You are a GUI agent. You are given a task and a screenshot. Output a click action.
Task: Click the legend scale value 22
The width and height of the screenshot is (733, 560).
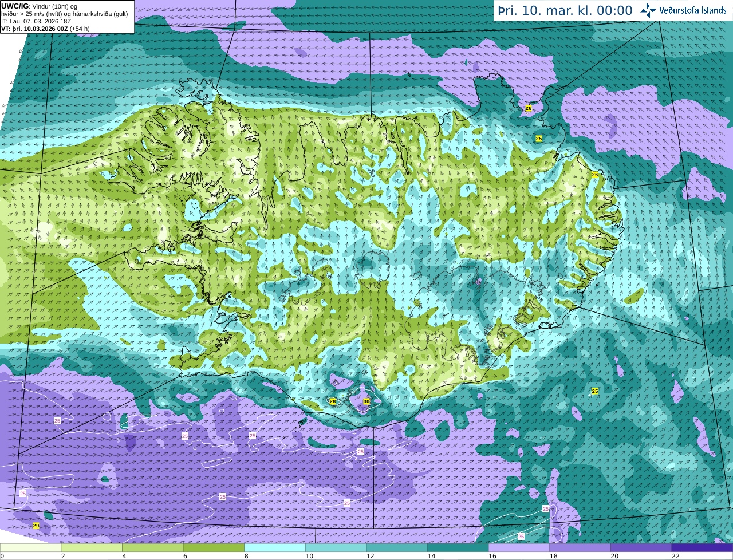click(x=675, y=556)
